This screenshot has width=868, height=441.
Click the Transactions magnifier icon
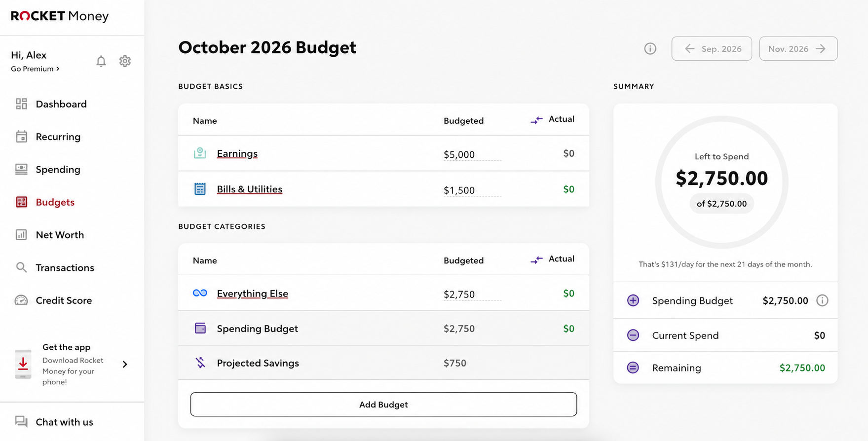21,267
